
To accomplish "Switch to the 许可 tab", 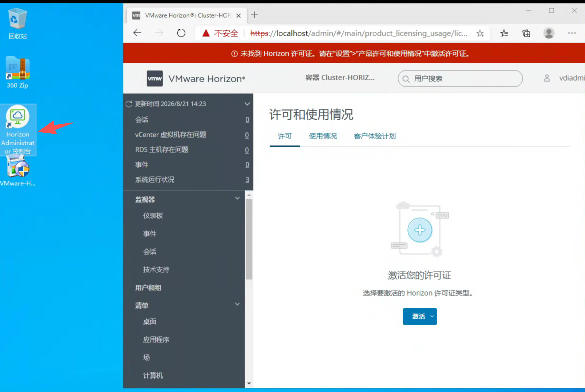I will (x=284, y=136).
